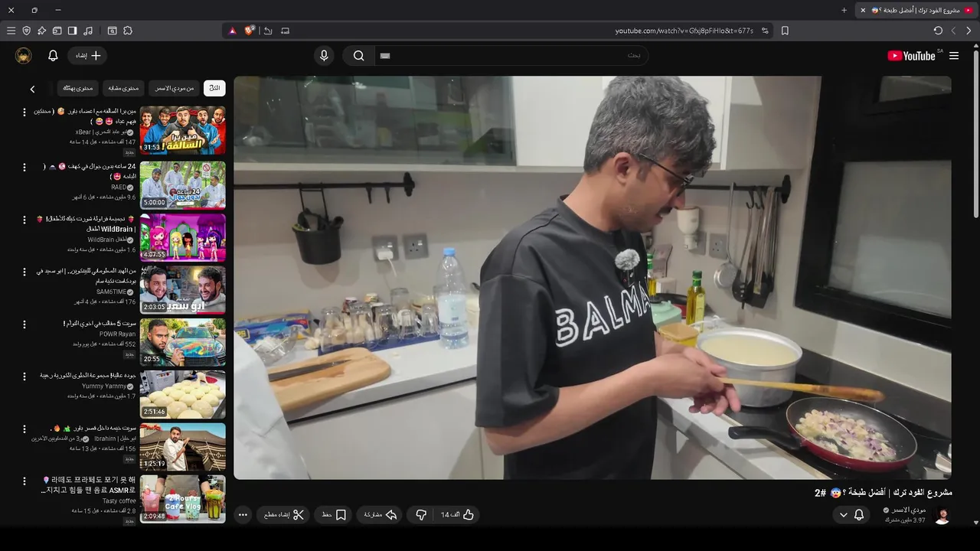
Task: Share the video with مشاركة button
Action: pos(381,515)
